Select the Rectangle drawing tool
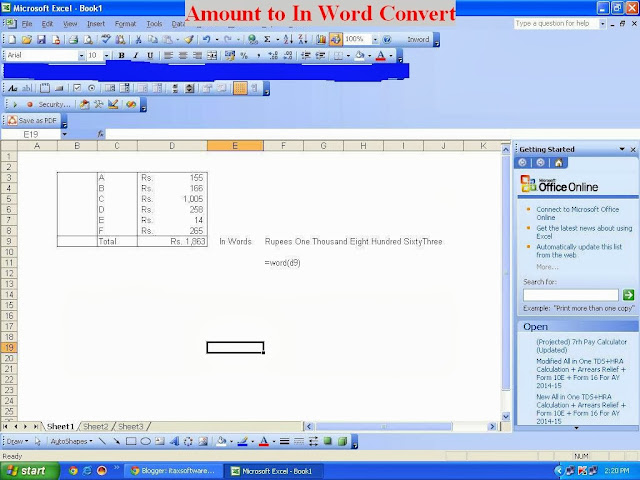Image resolution: width=640 pixels, height=480 pixels. pos(131,441)
